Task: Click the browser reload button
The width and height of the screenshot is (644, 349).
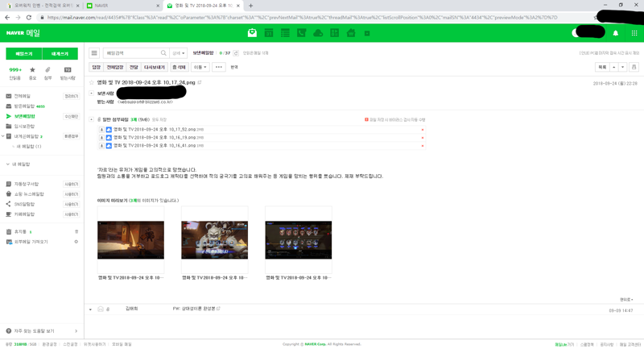Action: [29, 18]
